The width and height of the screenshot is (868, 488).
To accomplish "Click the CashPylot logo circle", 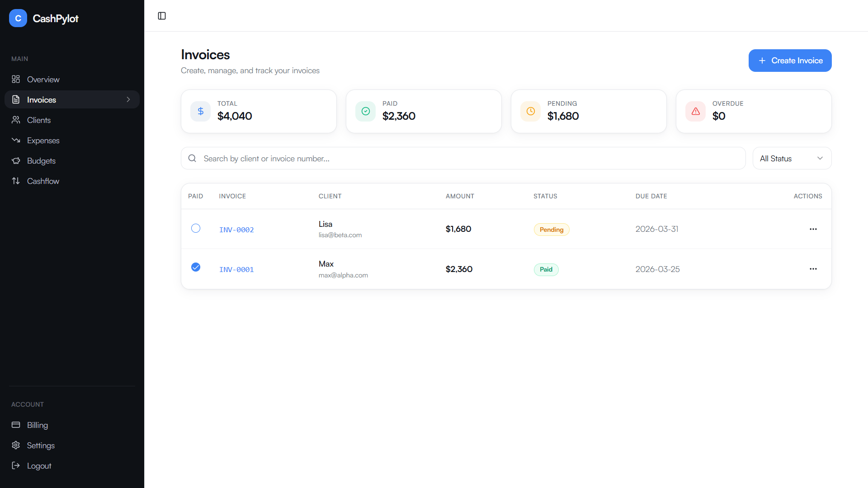I will tap(18, 18).
